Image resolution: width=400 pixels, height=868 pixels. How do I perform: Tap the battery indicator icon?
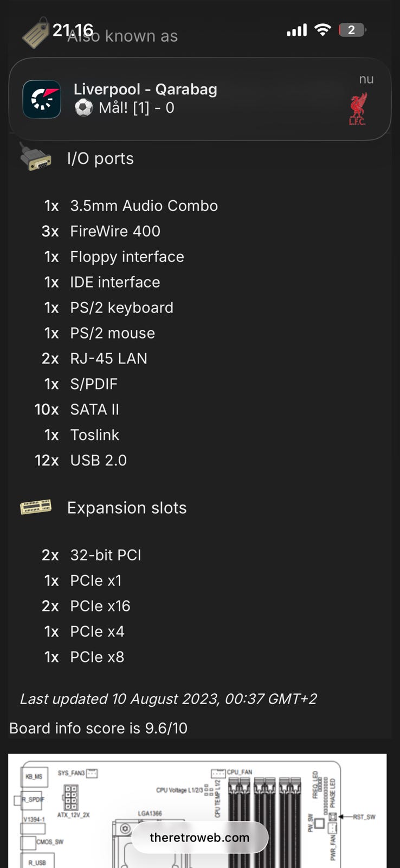tap(352, 30)
